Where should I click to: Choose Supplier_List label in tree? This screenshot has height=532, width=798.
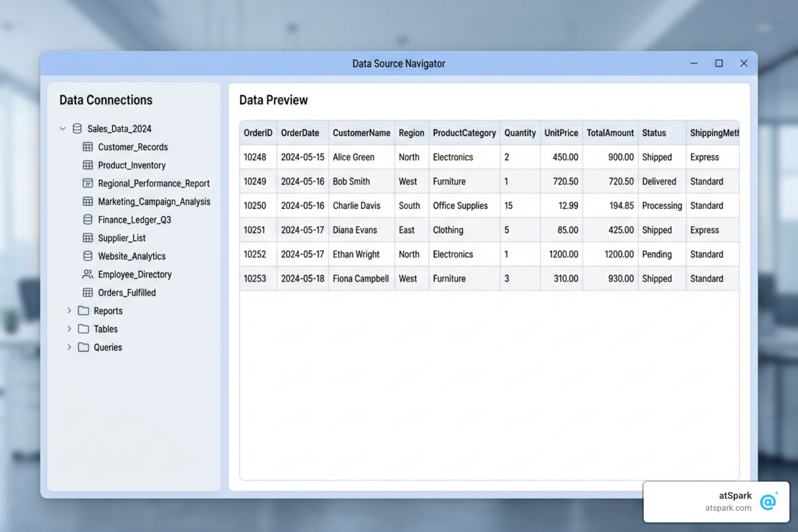[x=122, y=238]
